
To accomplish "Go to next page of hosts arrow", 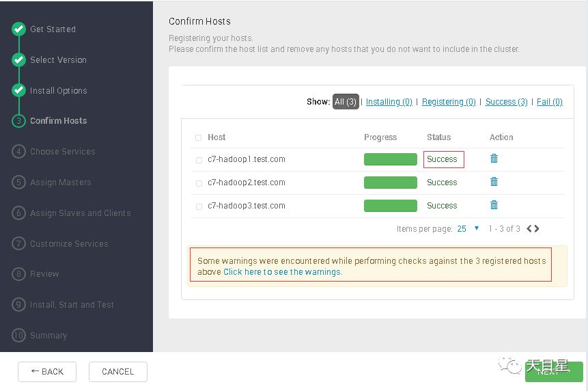I will click(537, 228).
